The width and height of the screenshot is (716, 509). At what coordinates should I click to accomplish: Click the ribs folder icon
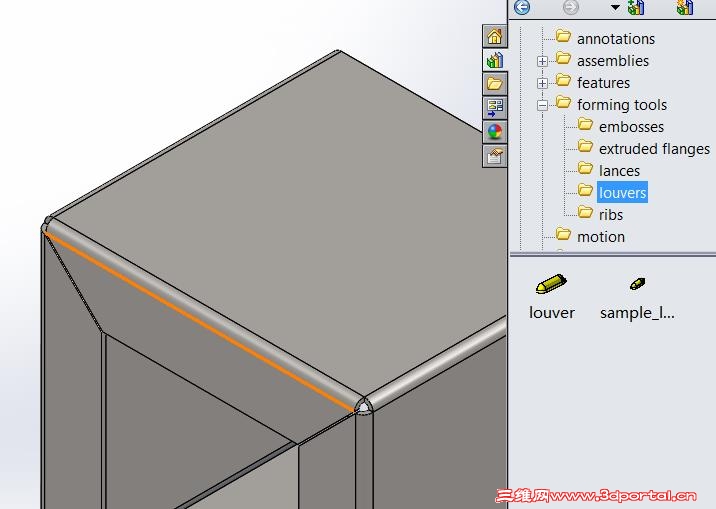coord(585,212)
